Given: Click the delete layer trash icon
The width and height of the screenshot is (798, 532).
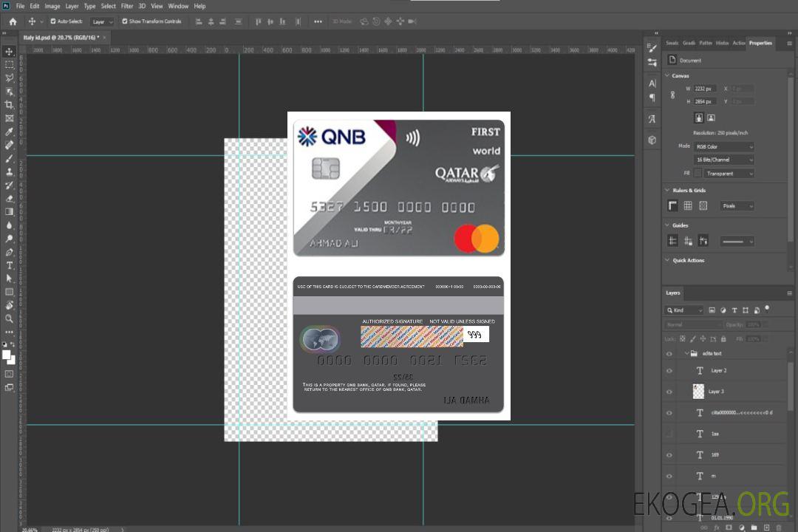Looking at the screenshot, I should (779, 528).
